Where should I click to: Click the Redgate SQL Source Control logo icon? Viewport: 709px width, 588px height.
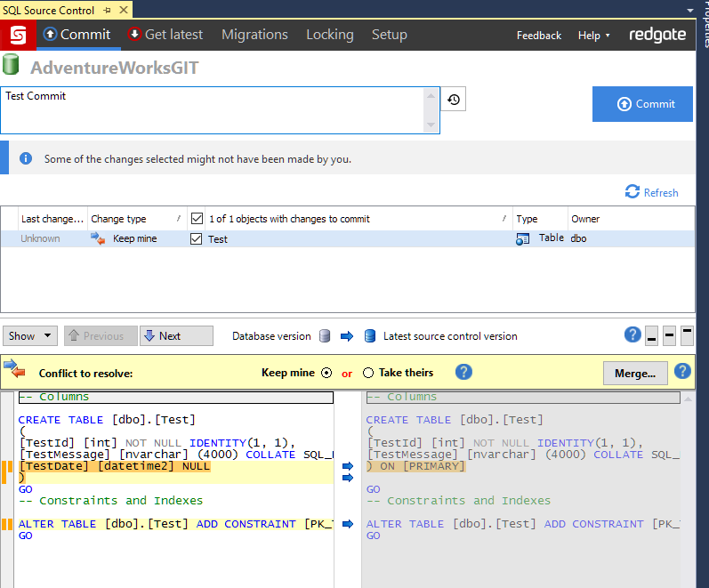[18, 35]
